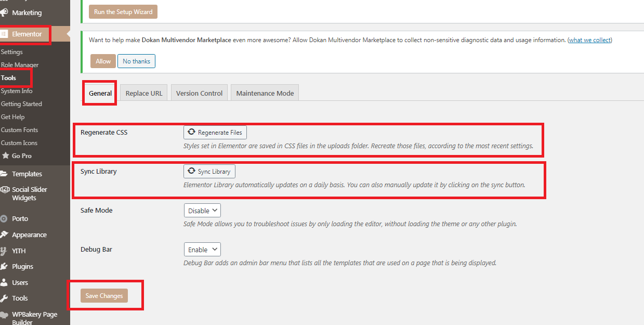Click Save Changes button
The height and width of the screenshot is (325, 644).
[104, 296]
